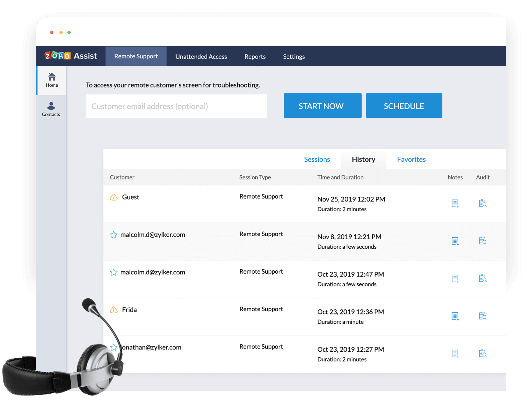This screenshot has height=403, width=532.
Task: Open audit for Oct 23 12:47 PM session
Action: coord(483,278)
